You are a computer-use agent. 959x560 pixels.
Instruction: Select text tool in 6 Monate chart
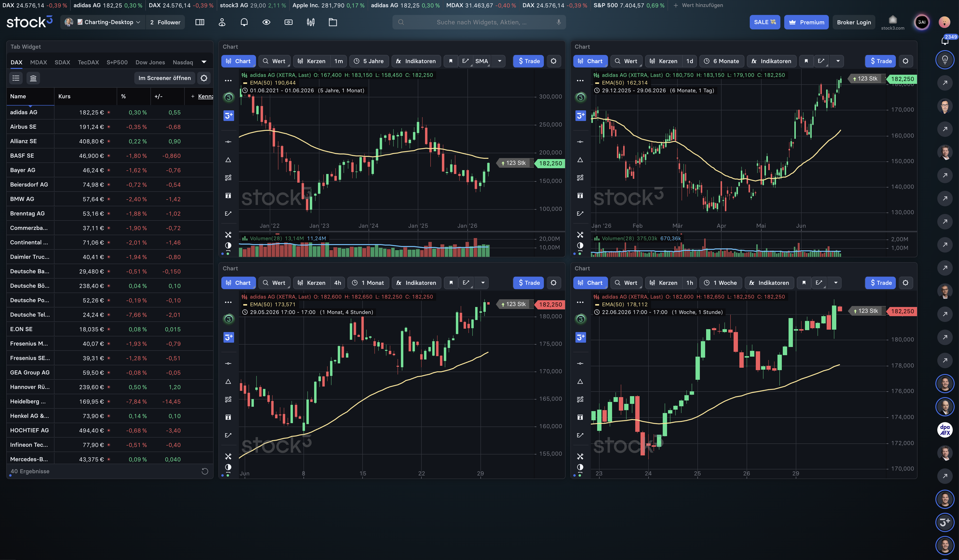[580, 196]
